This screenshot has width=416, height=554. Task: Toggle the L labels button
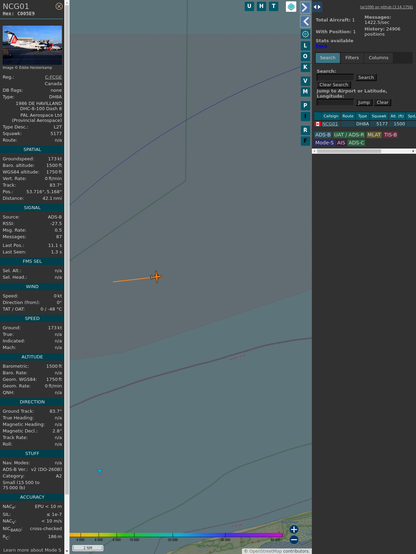[x=305, y=46]
